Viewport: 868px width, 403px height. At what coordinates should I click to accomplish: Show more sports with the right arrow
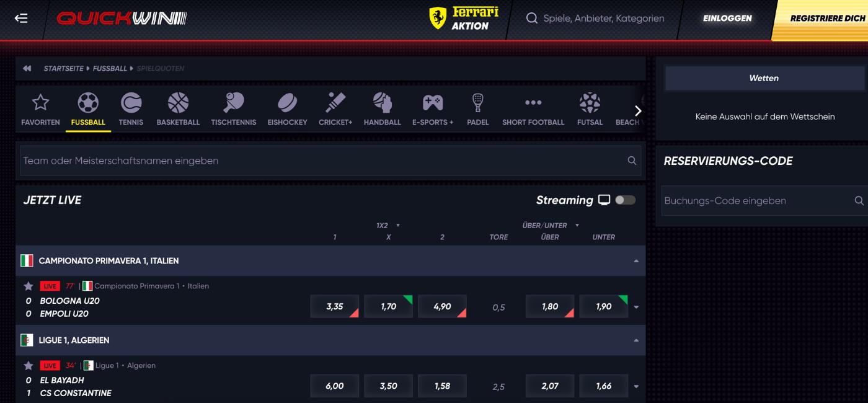click(638, 111)
